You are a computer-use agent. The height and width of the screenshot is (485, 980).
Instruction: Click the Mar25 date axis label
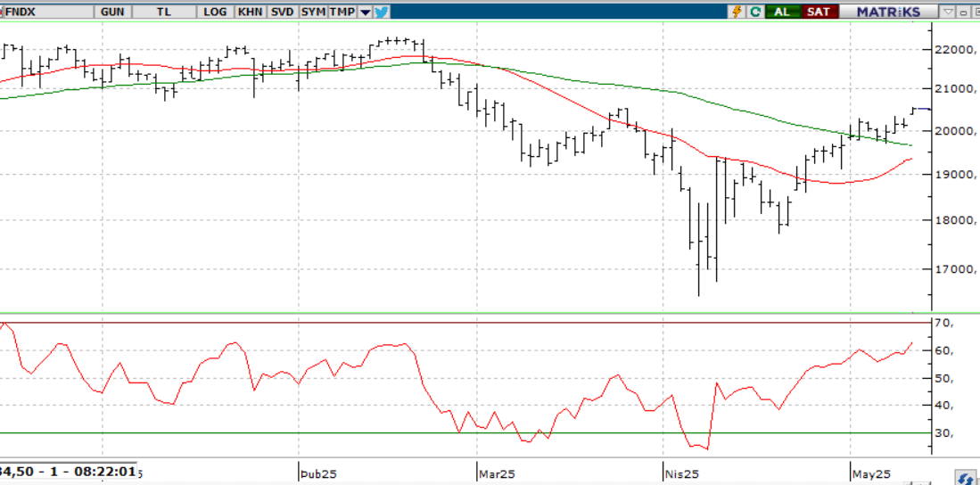(497, 473)
